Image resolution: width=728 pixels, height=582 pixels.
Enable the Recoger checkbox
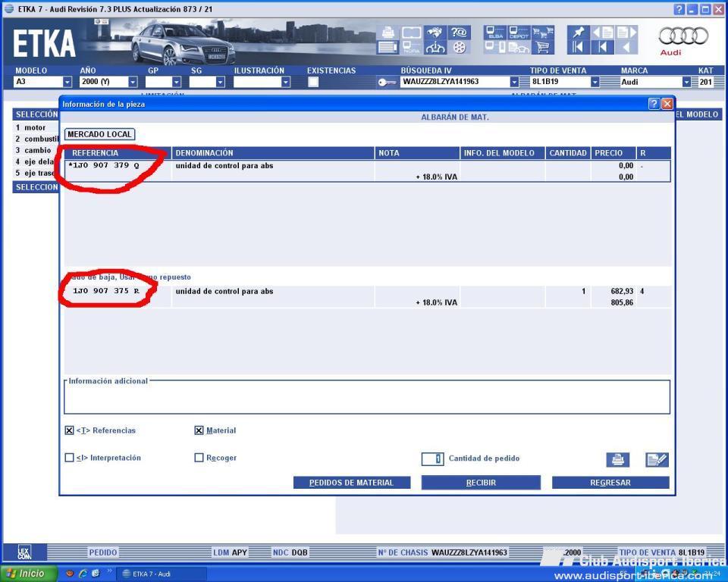point(199,458)
